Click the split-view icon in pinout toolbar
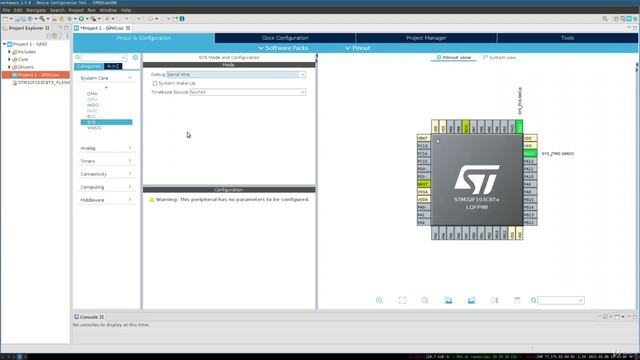640x360 pixels. click(494, 300)
